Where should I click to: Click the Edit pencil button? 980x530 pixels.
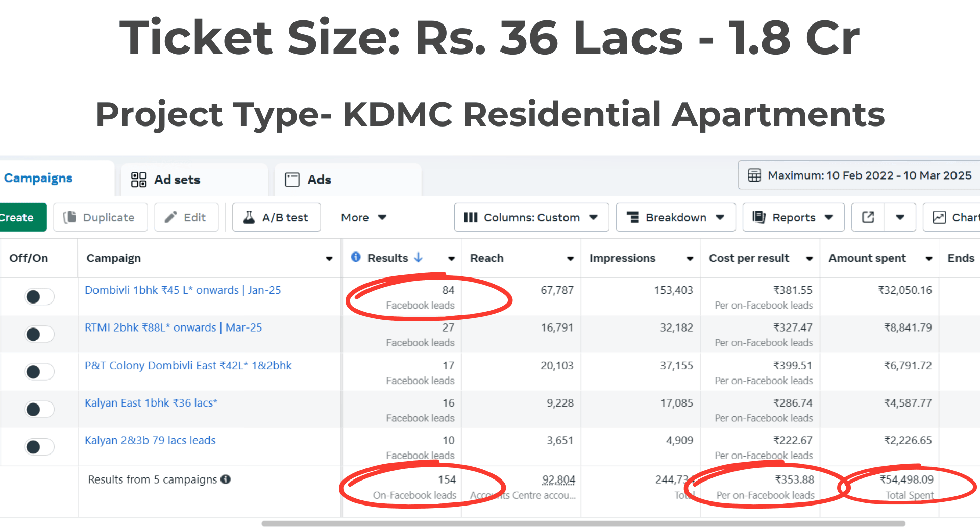coord(186,217)
